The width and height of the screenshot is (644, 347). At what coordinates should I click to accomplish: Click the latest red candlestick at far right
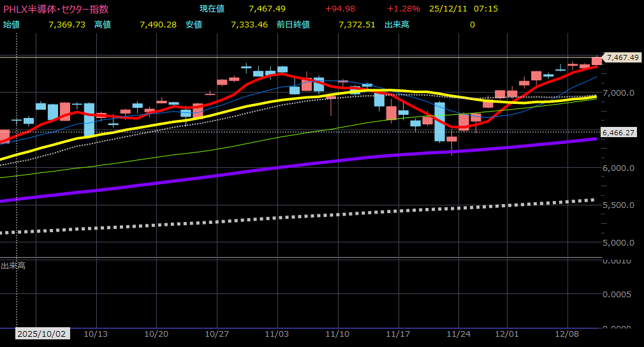click(x=597, y=61)
